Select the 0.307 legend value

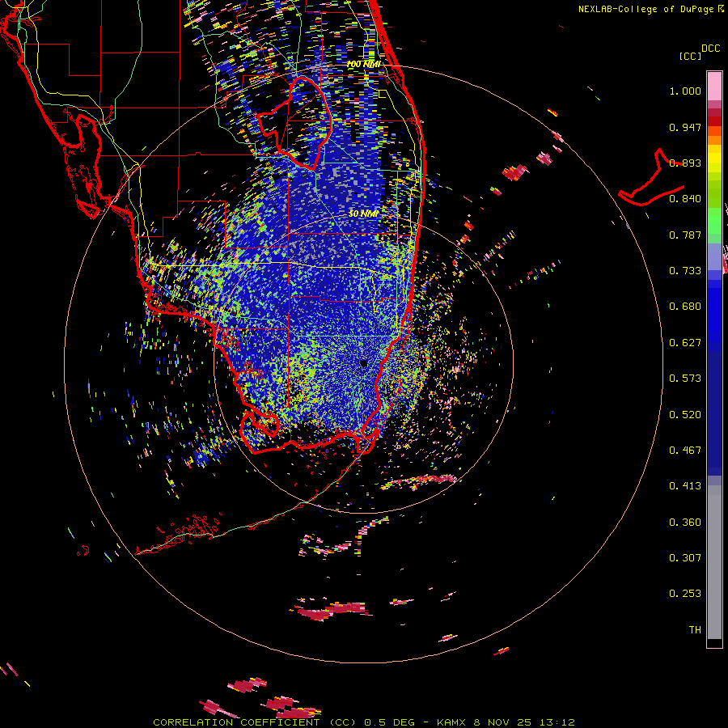685,558
